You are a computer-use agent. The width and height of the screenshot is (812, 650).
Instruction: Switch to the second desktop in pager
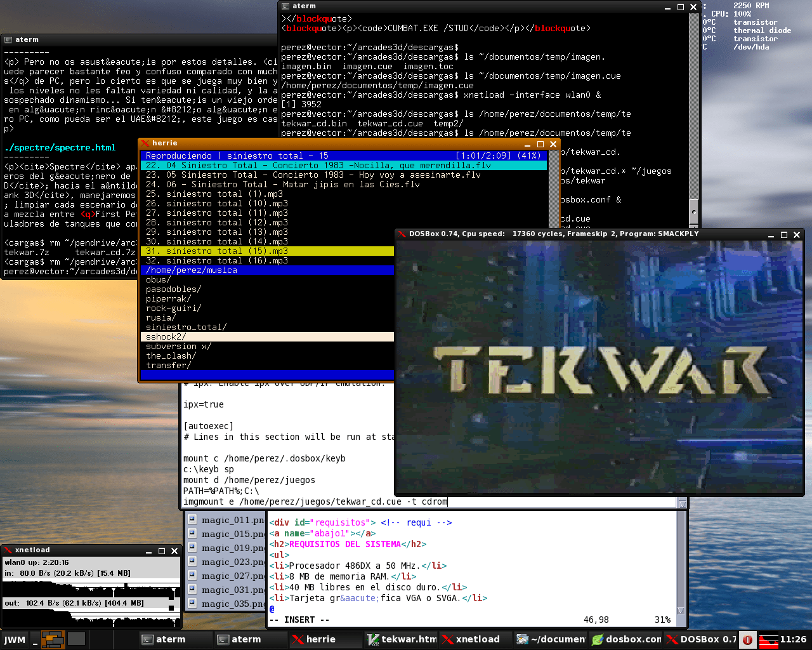pyautogui.click(x=76, y=639)
